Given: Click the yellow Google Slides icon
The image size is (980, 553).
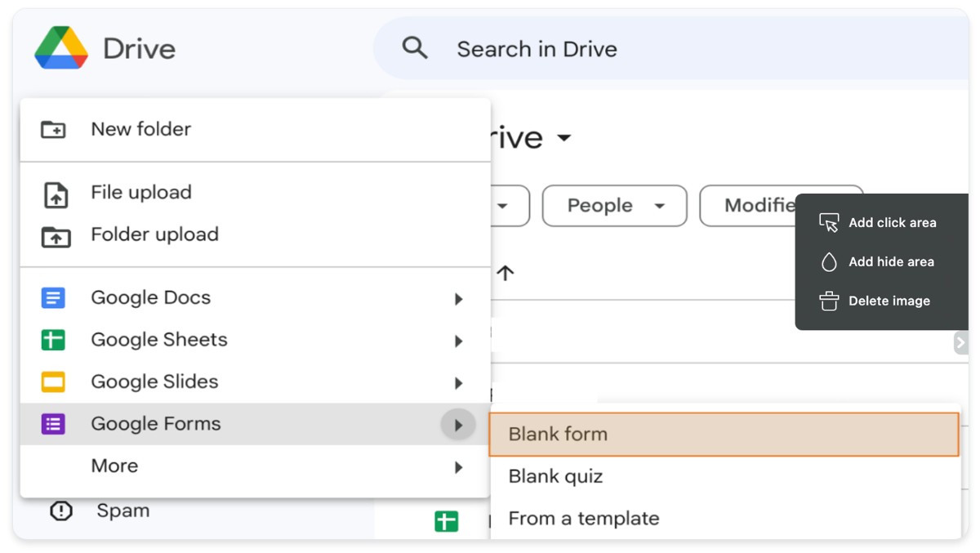Looking at the screenshot, I should 53,382.
